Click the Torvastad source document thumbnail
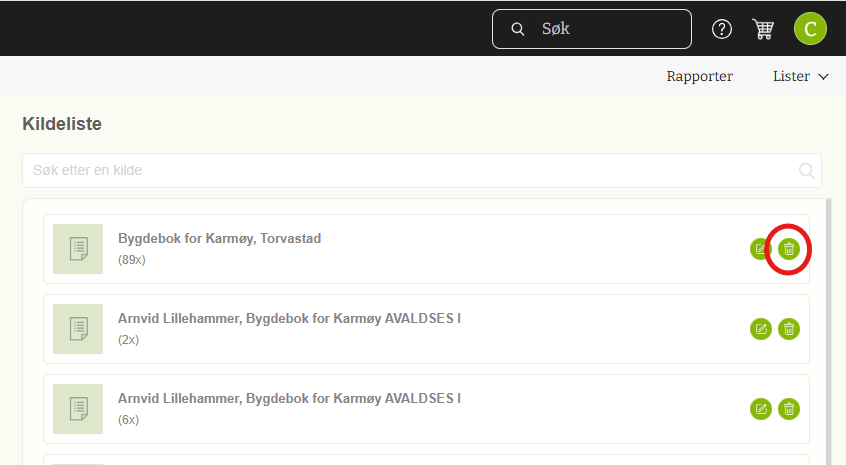 pyautogui.click(x=78, y=249)
